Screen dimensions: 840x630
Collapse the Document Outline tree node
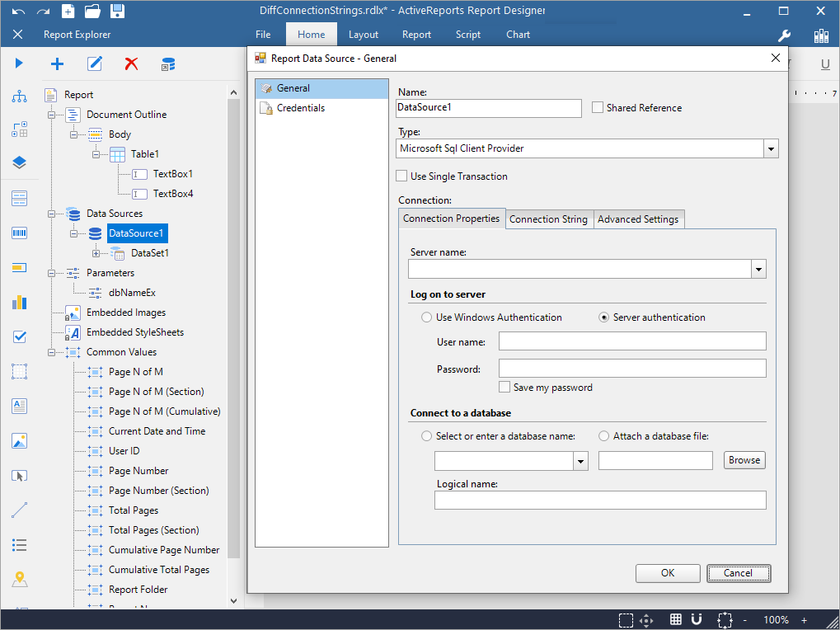tap(52, 115)
